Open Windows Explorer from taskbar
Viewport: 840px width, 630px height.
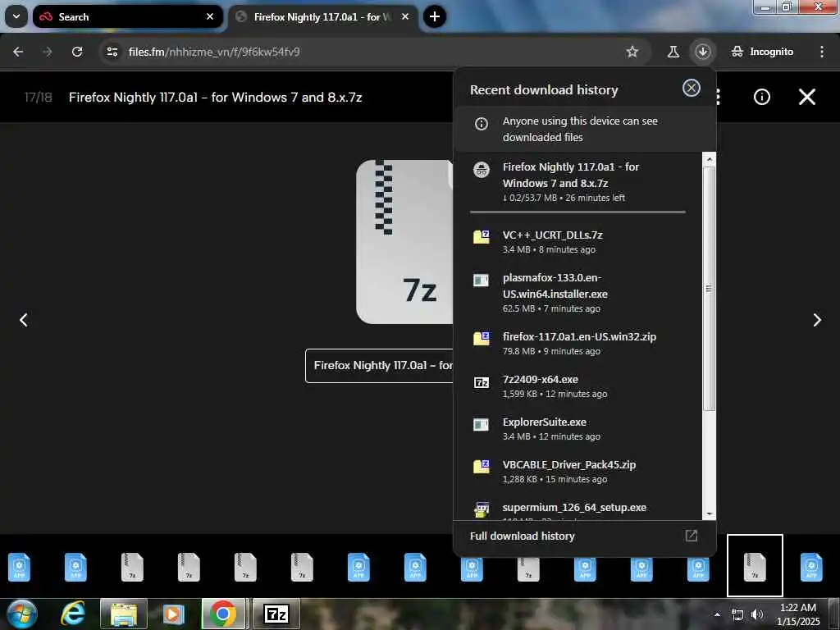pos(124,614)
